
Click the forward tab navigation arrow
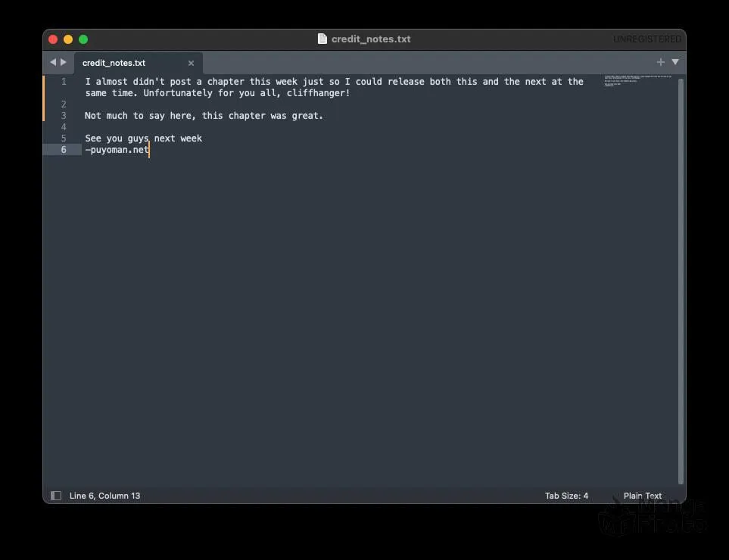click(x=64, y=62)
